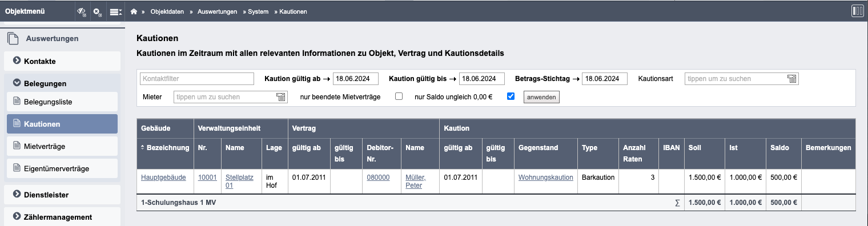Open Kautionsart selection list icon

pos(792,79)
